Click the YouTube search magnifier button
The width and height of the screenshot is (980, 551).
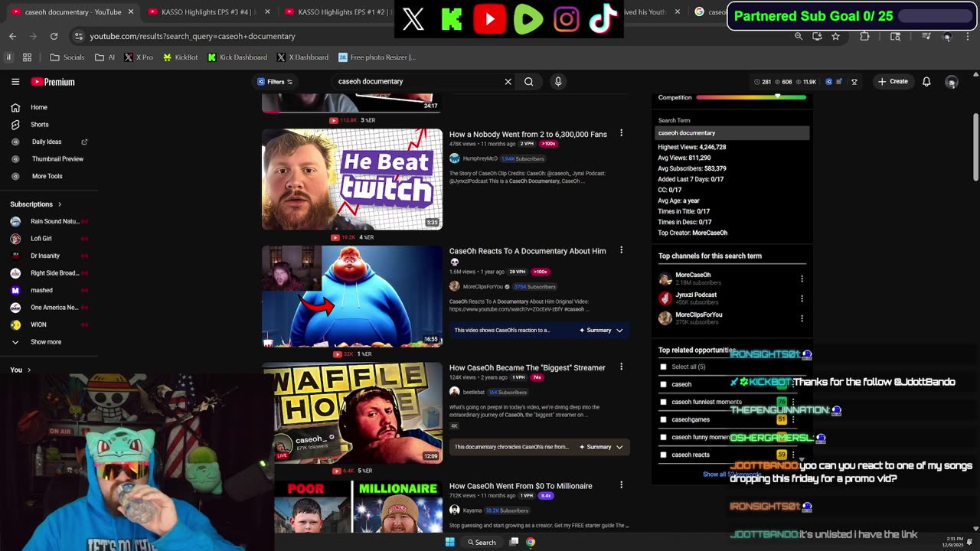point(528,82)
